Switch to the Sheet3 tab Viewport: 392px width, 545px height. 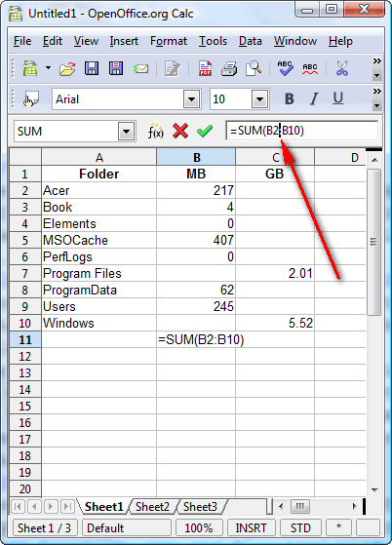pos(200,506)
